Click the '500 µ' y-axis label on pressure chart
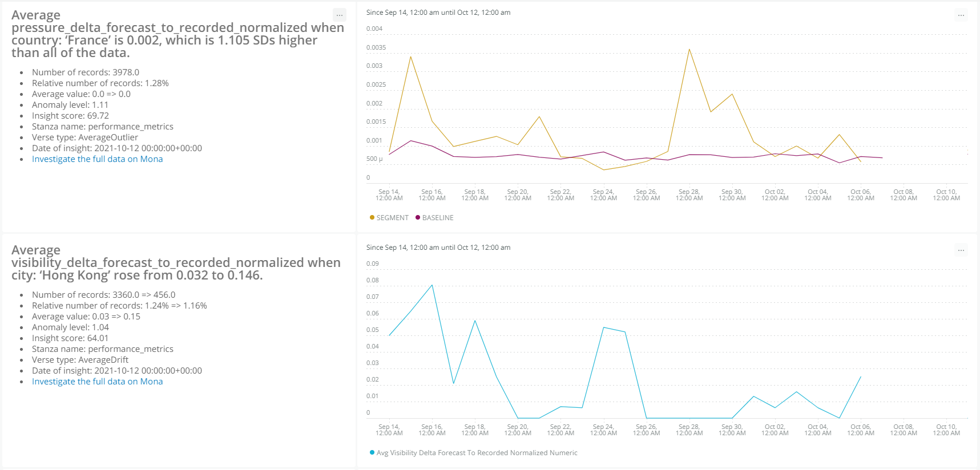Image resolution: width=980 pixels, height=470 pixels. coord(374,159)
